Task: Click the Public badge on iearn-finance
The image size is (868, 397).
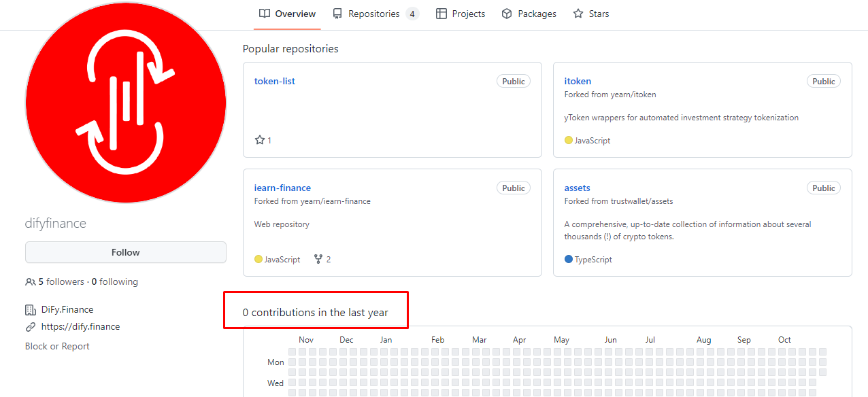Action: click(x=514, y=188)
